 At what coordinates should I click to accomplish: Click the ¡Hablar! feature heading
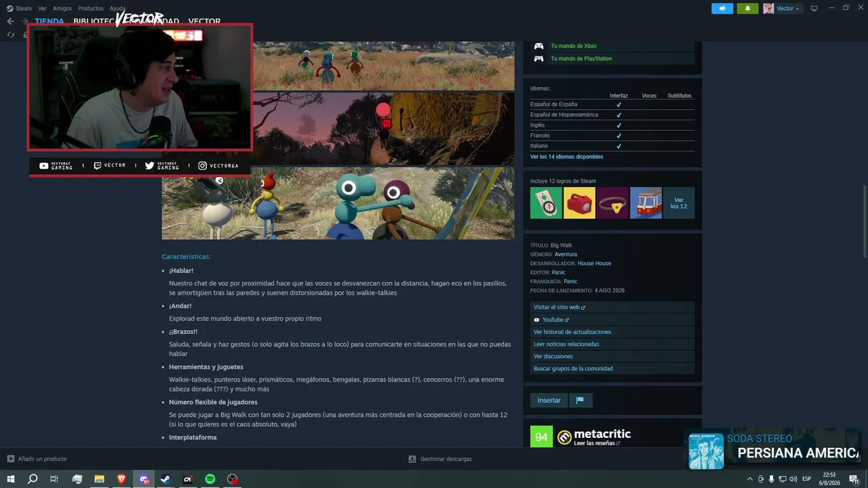pyautogui.click(x=181, y=271)
